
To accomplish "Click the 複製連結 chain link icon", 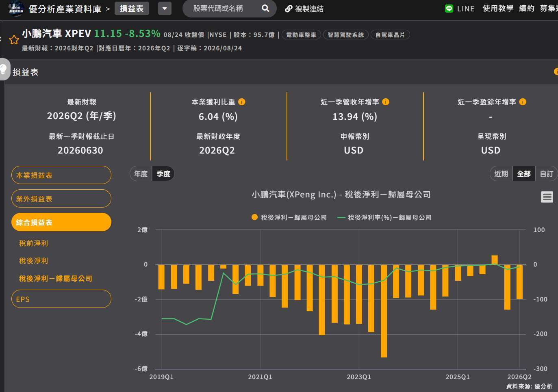I will pos(289,9).
